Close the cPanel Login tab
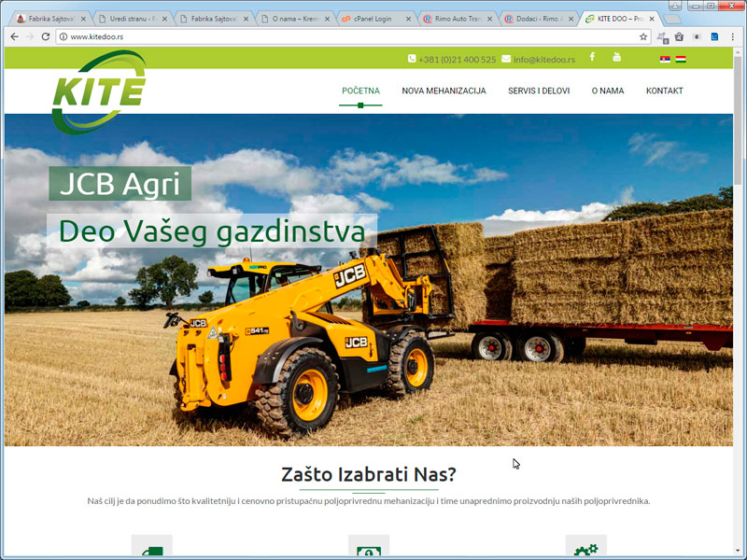 [408, 19]
